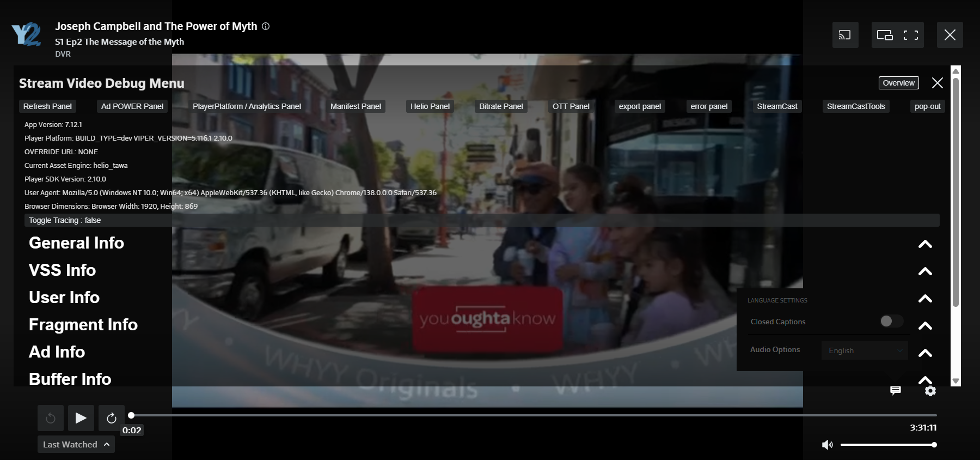Viewport: 980px width, 460px height.
Task: Rewind using the replay-back button
Action: [51, 418]
